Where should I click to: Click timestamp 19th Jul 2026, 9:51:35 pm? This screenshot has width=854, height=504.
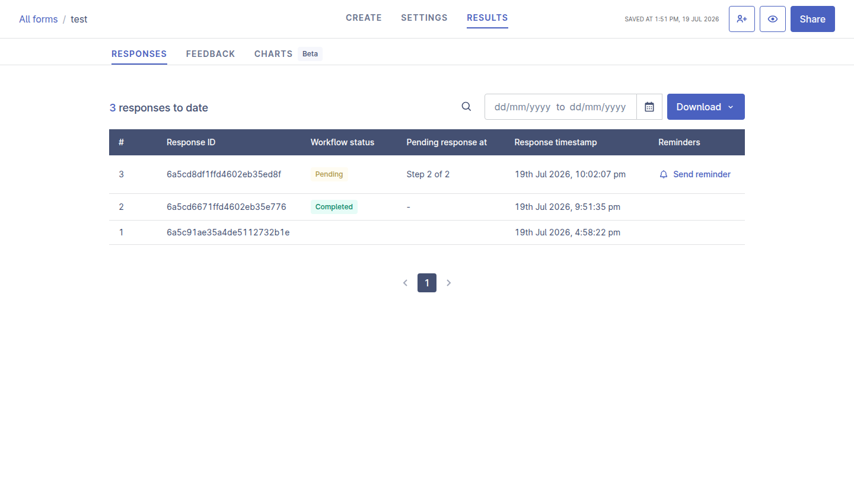[568, 207]
